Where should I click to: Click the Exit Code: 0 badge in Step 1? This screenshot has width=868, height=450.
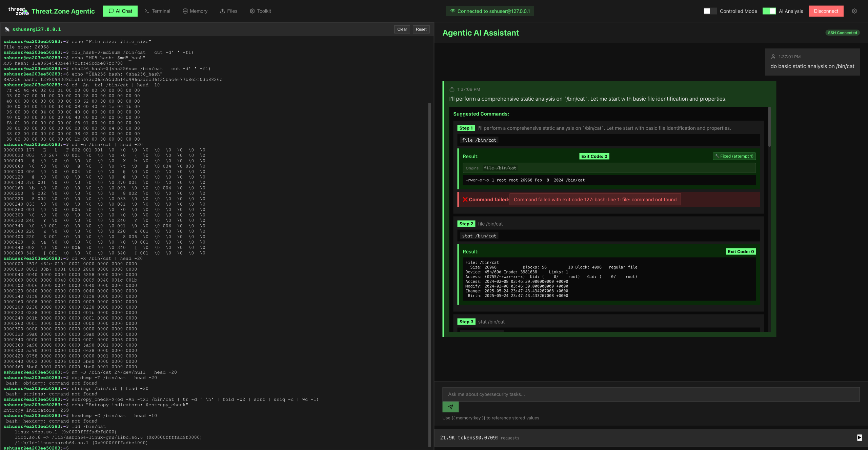[x=594, y=156]
